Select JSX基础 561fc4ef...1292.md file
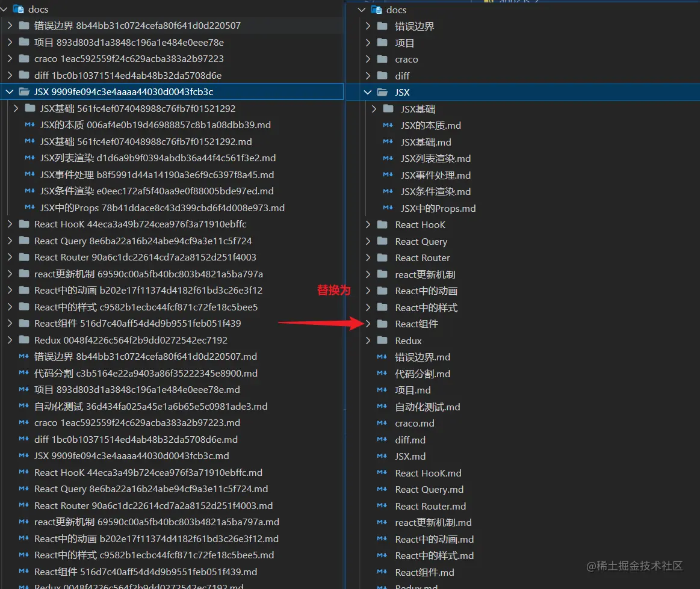Viewport: 700px width, 589px height. pyautogui.click(x=146, y=141)
